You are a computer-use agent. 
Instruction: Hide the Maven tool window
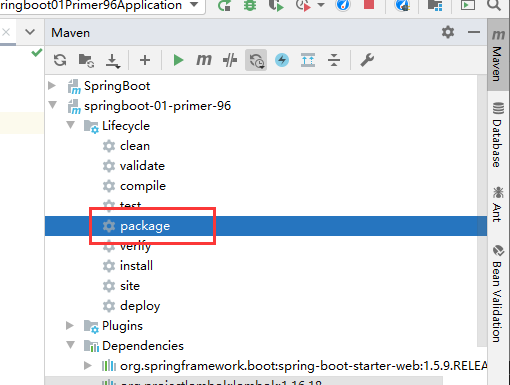point(474,32)
